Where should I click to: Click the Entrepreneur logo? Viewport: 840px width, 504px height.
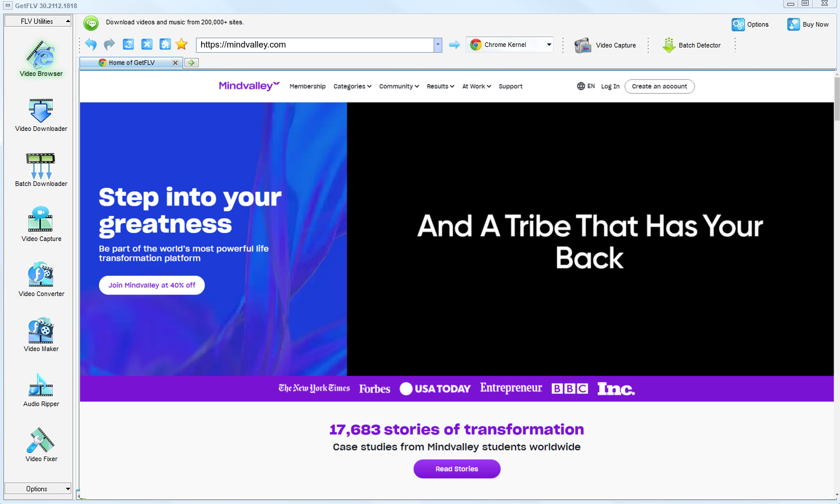(511, 388)
